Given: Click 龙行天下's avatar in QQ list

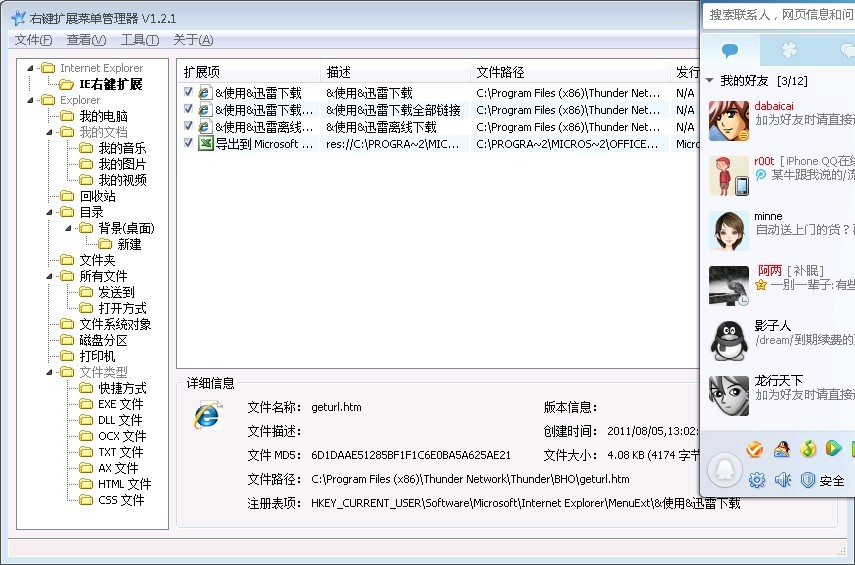Looking at the screenshot, I should (729, 396).
